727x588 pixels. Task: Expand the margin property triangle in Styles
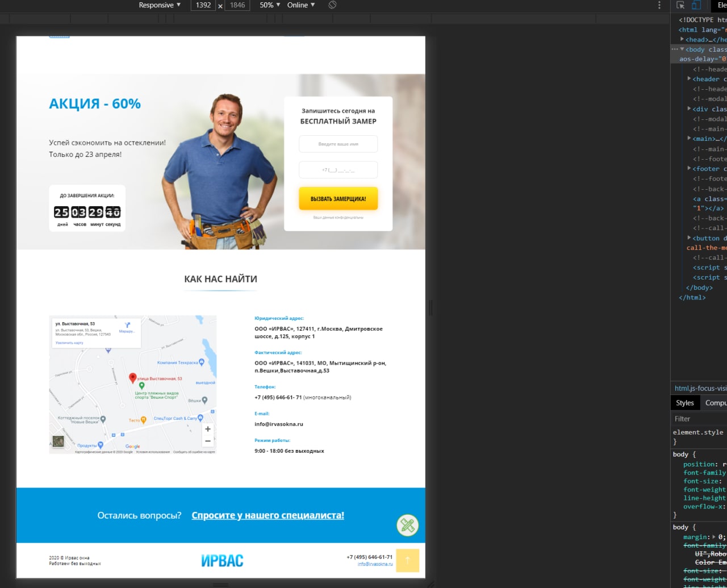click(715, 537)
